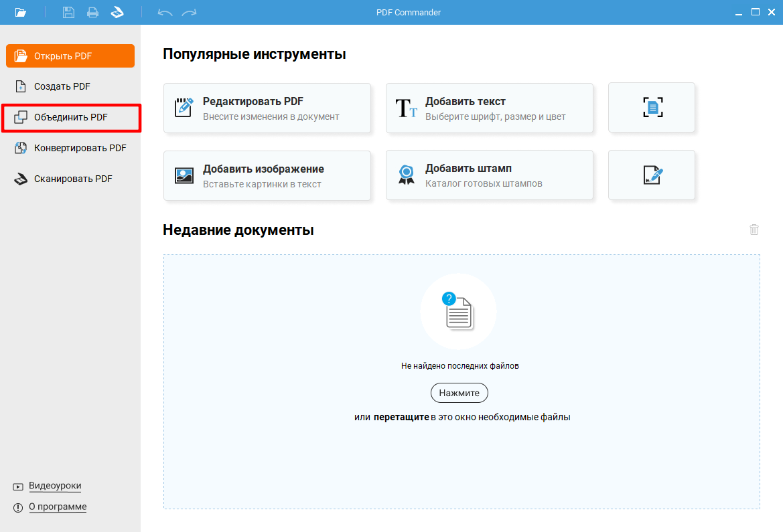The height and width of the screenshot is (532, 783).
Task: Click the printer icon in top toolbar
Action: 92,12
